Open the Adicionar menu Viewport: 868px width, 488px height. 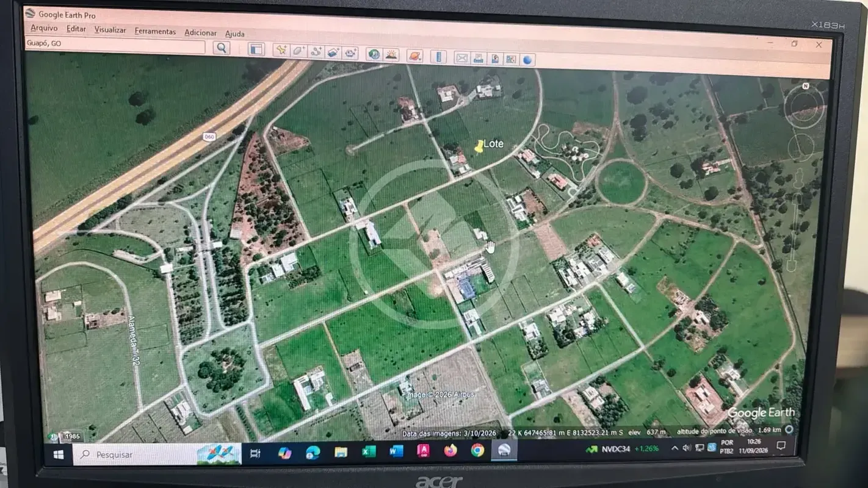point(201,33)
